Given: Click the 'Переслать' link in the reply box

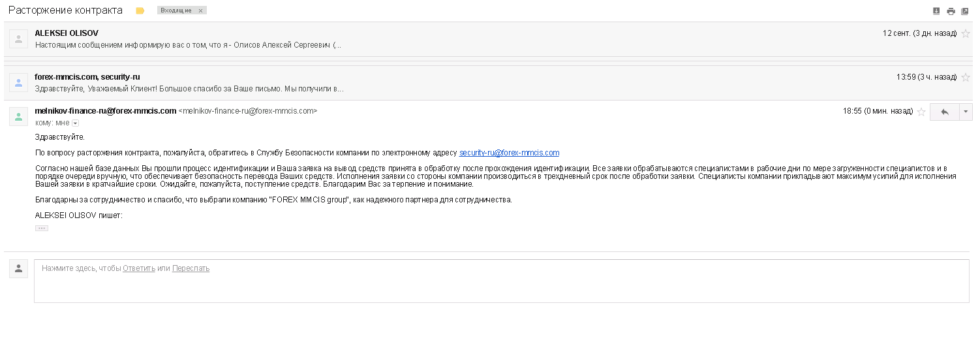Looking at the screenshot, I should click(191, 268).
